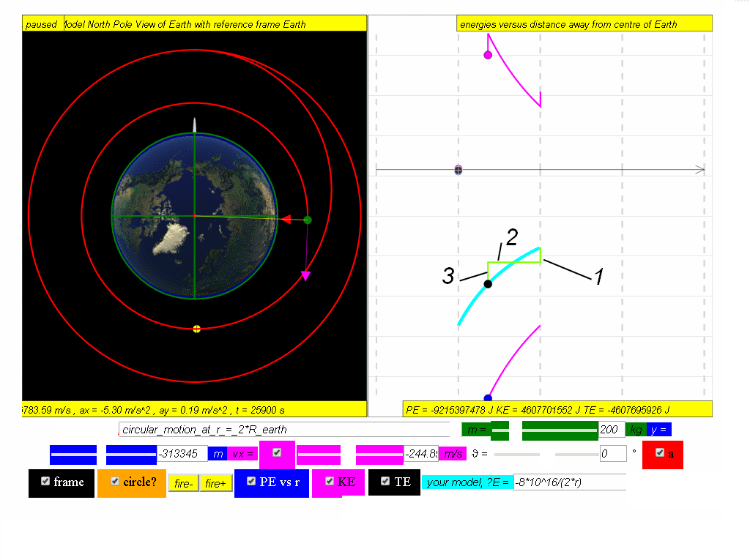The height and width of the screenshot is (560, 750).
Task: Click the blue 'm' unit label
Action: 218,453
